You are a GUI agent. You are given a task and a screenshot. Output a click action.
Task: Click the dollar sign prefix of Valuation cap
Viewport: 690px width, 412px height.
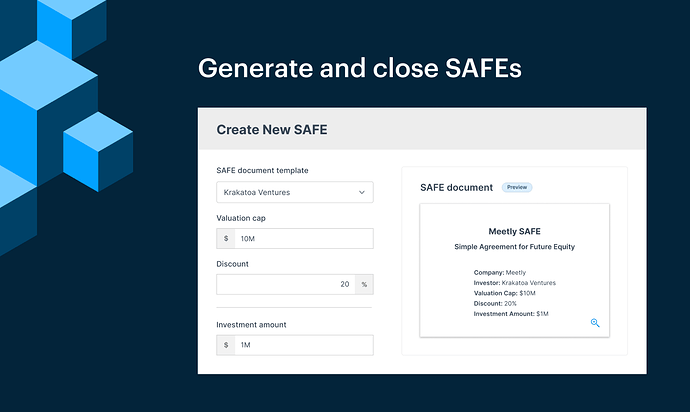click(x=226, y=239)
